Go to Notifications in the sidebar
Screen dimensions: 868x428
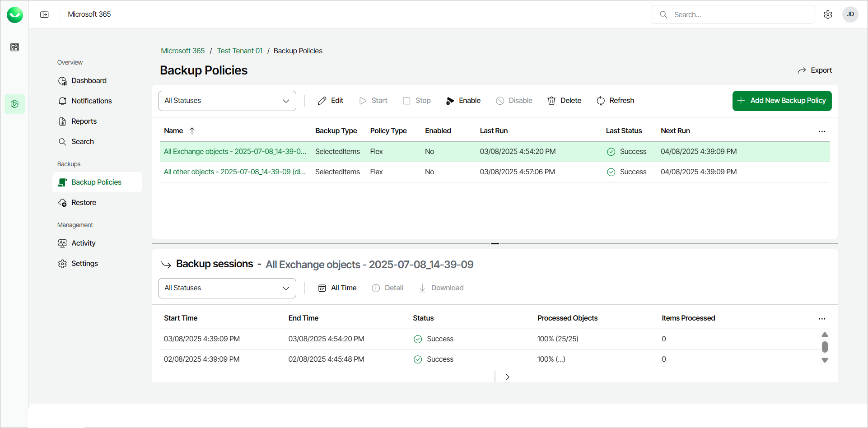(91, 101)
